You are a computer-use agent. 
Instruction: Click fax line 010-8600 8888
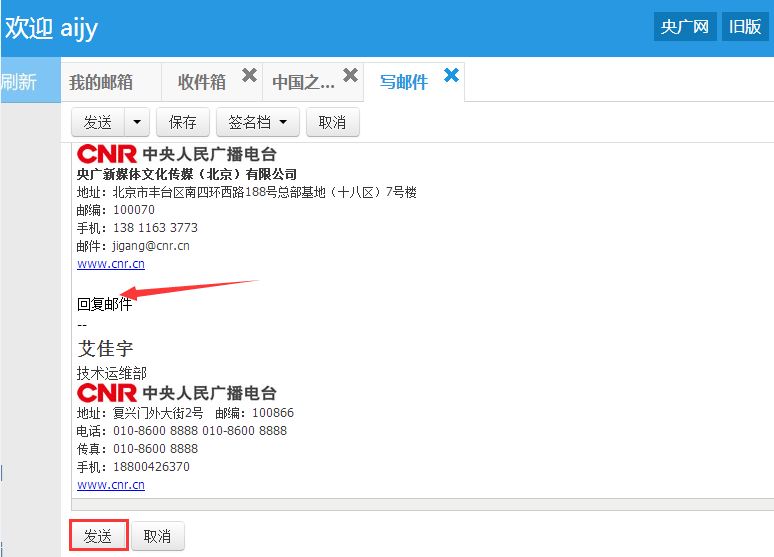tap(137, 448)
